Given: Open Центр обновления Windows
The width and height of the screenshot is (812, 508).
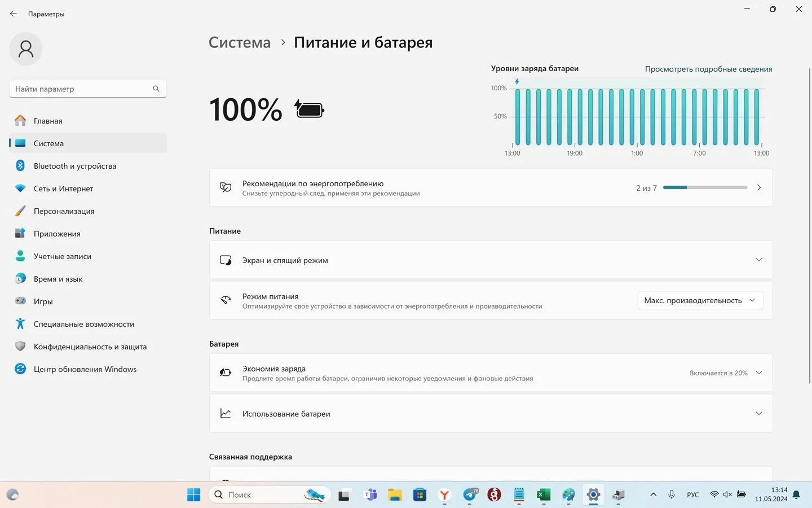Looking at the screenshot, I should (x=88, y=369).
